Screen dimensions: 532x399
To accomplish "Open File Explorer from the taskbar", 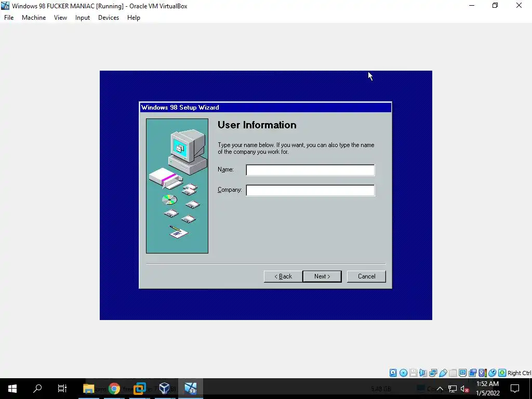I will 88,389.
